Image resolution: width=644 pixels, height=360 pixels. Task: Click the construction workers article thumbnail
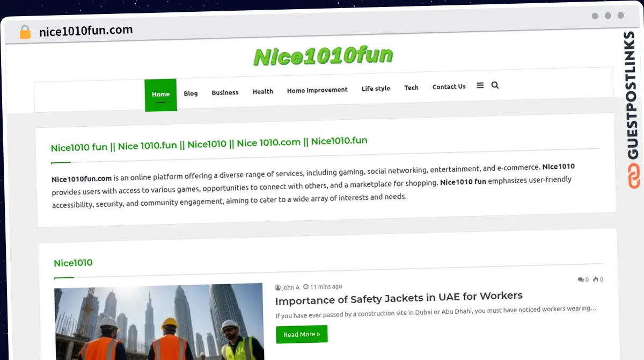point(159,321)
